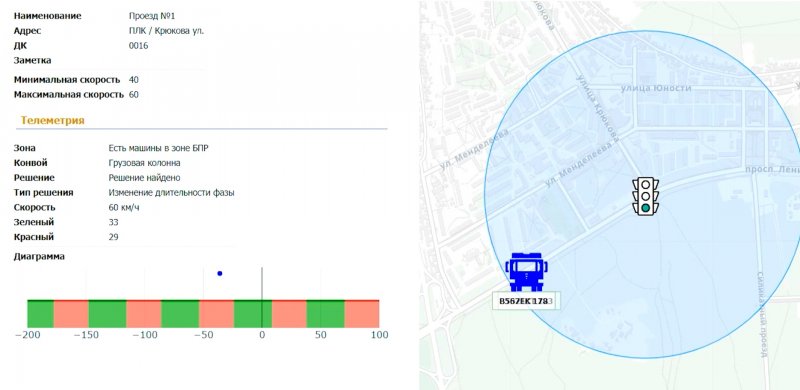Click the улица Юности street label on map
The image size is (800, 390).
point(656,88)
